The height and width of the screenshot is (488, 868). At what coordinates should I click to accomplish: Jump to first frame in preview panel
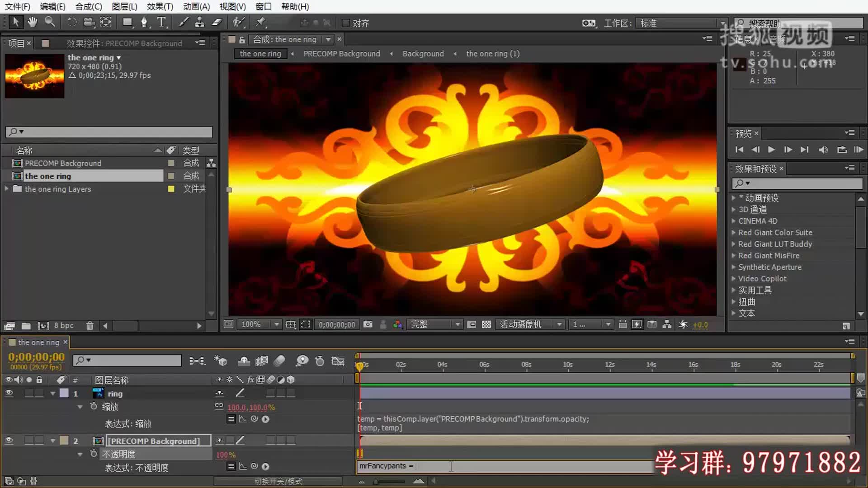click(x=739, y=150)
